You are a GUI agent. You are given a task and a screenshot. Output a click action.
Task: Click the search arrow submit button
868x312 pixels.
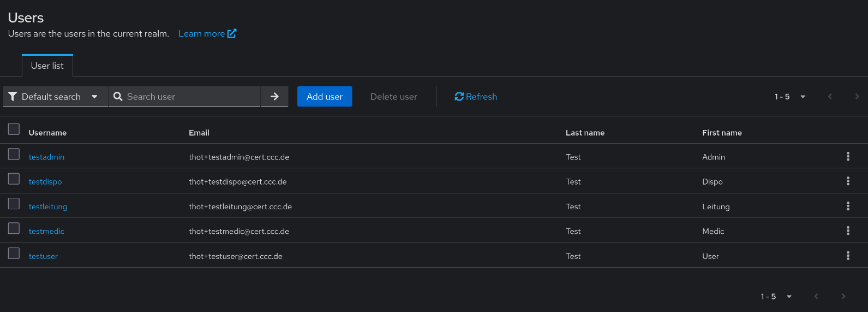[274, 97]
